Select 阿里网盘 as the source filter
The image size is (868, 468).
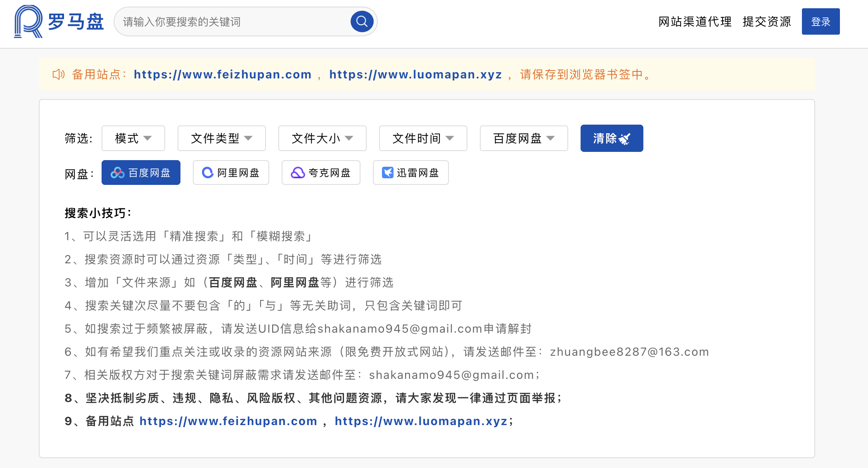(x=231, y=173)
